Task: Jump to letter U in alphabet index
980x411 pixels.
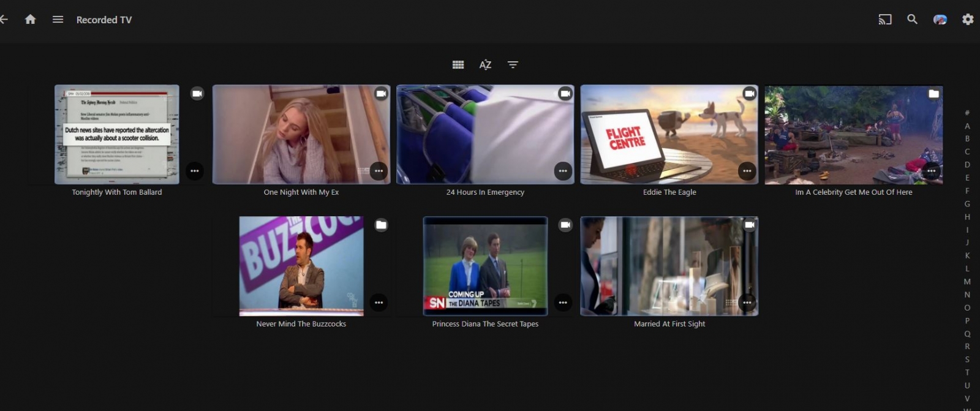Action: coord(967,385)
